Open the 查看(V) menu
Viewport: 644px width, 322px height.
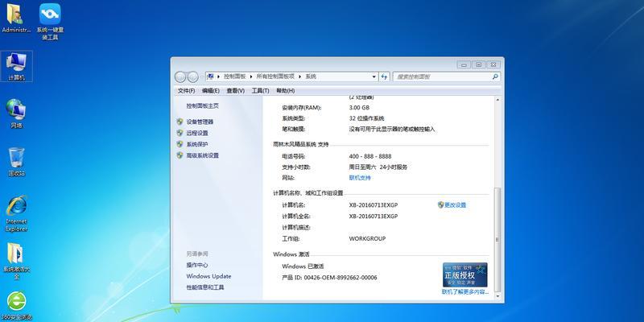point(236,90)
